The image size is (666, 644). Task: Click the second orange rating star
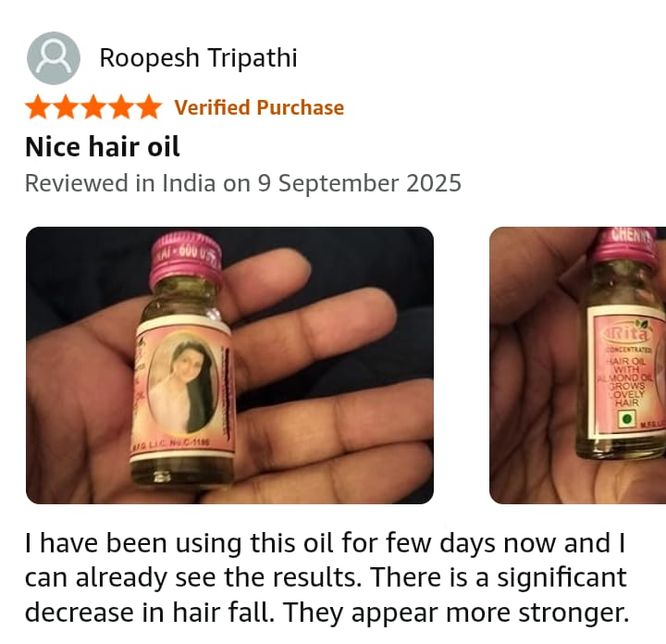pyautogui.click(x=66, y=107)
